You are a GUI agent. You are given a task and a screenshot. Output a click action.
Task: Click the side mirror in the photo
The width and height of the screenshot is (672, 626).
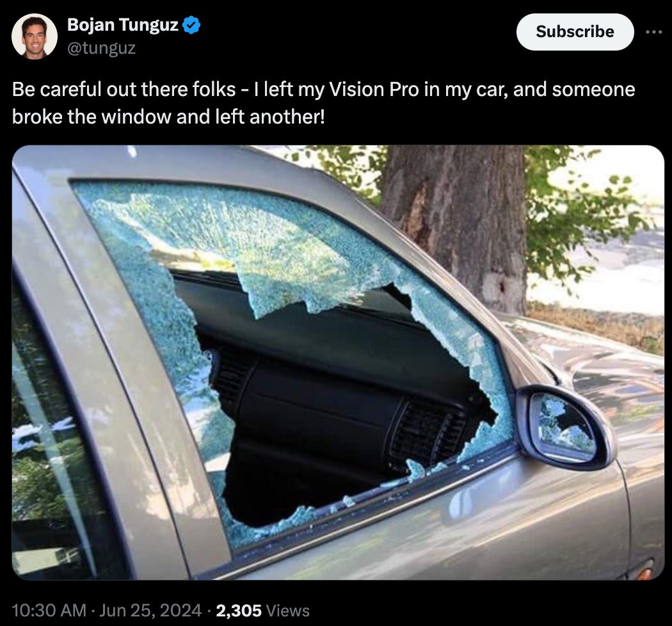click(565, 427)
